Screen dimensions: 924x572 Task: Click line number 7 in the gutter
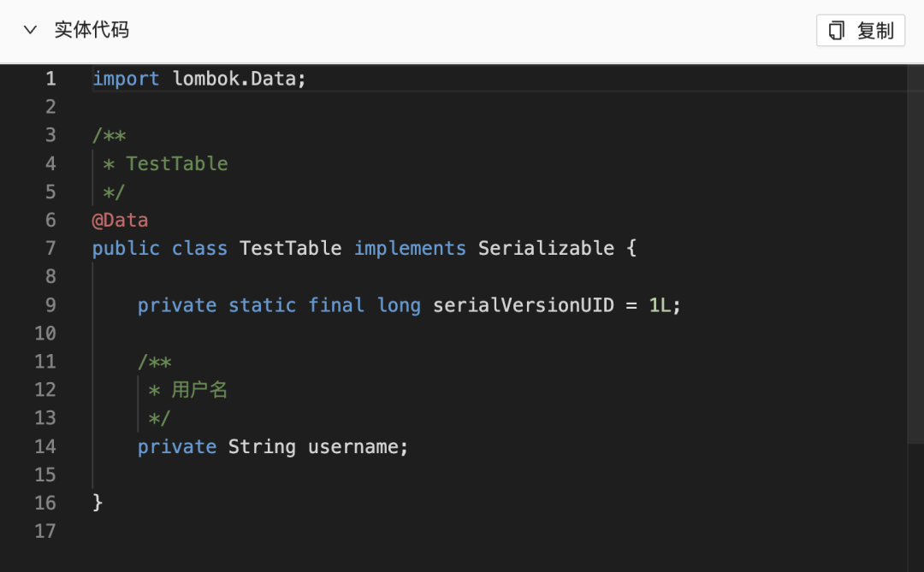[x=50, y=248]
